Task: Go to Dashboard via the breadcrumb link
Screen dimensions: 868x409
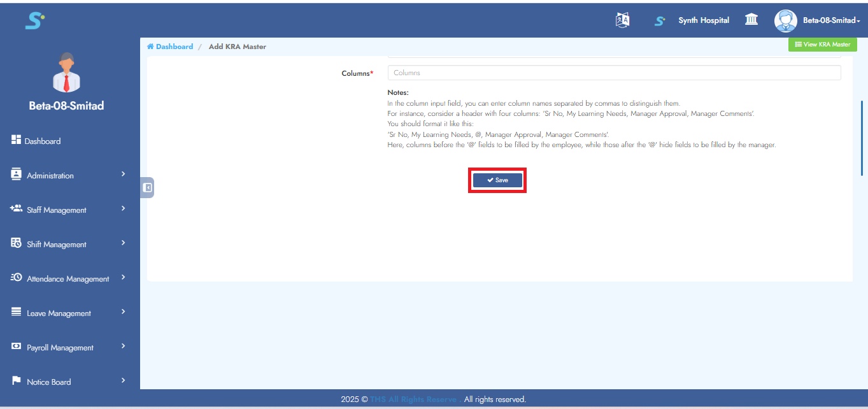Action: click(170, 46)
